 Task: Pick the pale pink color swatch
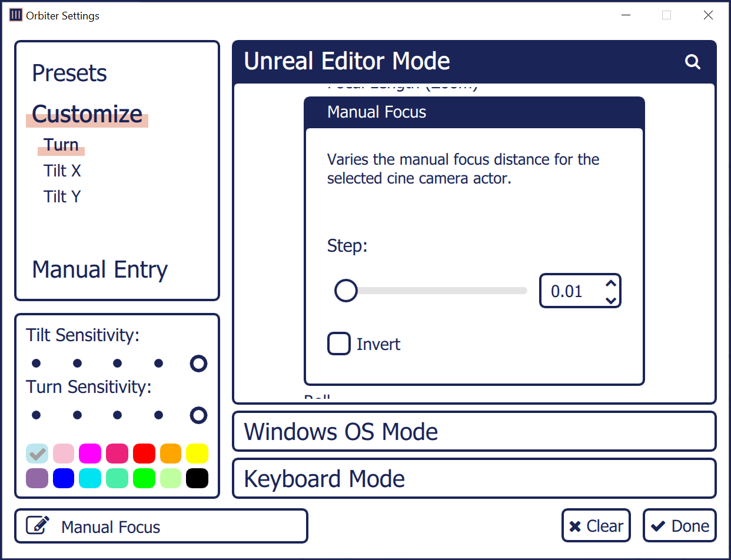coord(64,454)
